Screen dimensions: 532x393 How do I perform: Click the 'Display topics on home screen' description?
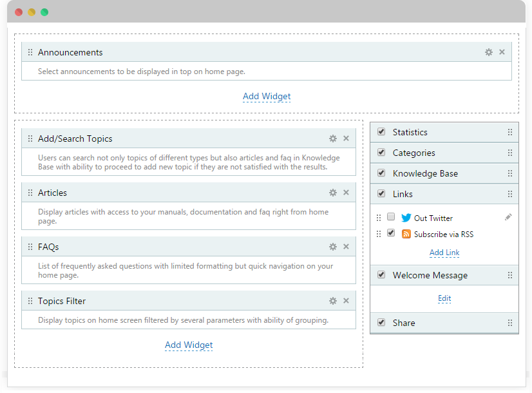click(183, 320)
